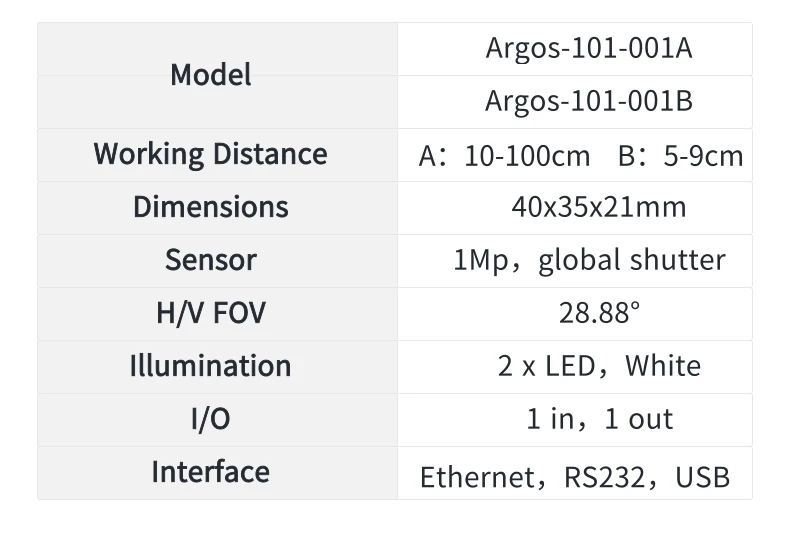Click the Working Distance label
The height and width of the screenshot is (540, 790).
(x=211, y=154)
